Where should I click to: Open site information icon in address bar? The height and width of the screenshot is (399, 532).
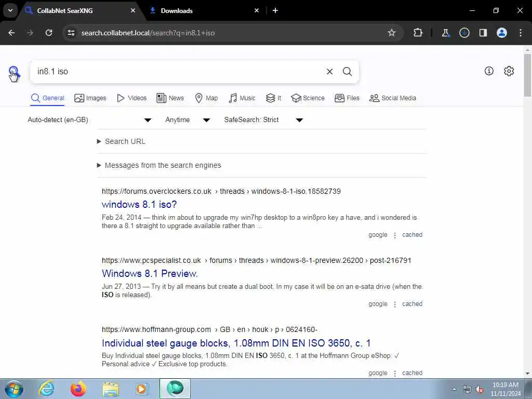click(71, 33)
